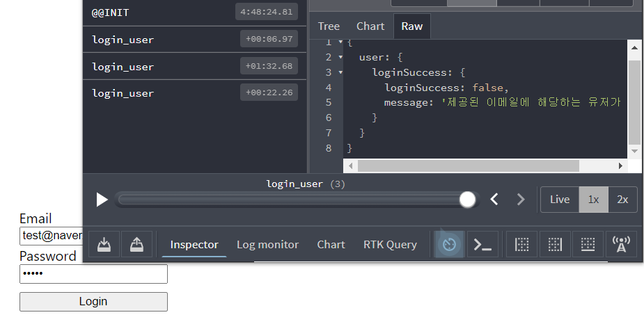
Task: Open the Inspector monitor tab
Action: (194, 245)
